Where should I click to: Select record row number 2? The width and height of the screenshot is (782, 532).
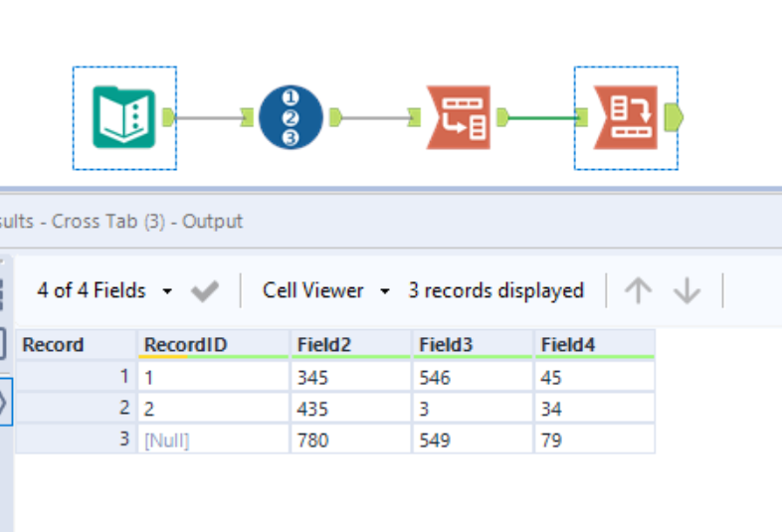76,408
